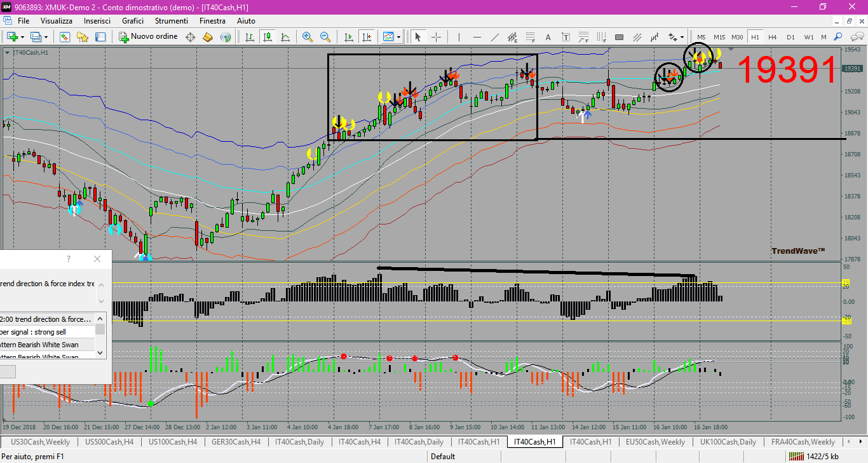Screen dimensions: 868x463
Task: Select the vertical line tool
Action: 459,37
